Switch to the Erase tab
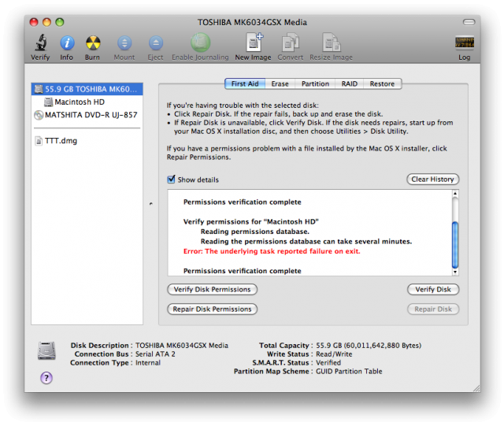The height and width of the screenshot is (426, 504). 280,84
